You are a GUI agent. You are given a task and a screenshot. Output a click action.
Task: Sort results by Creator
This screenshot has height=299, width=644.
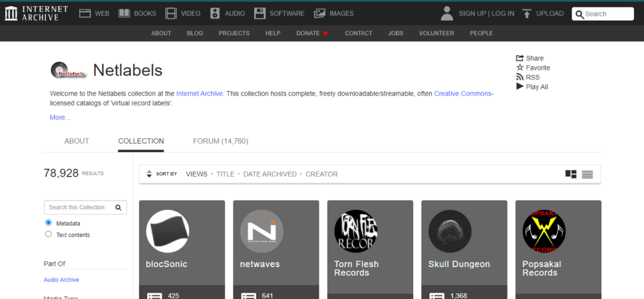point(321,174)
